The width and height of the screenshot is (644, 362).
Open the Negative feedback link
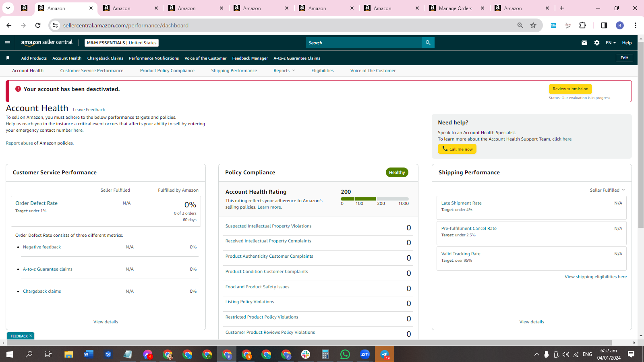coord(42,247)
